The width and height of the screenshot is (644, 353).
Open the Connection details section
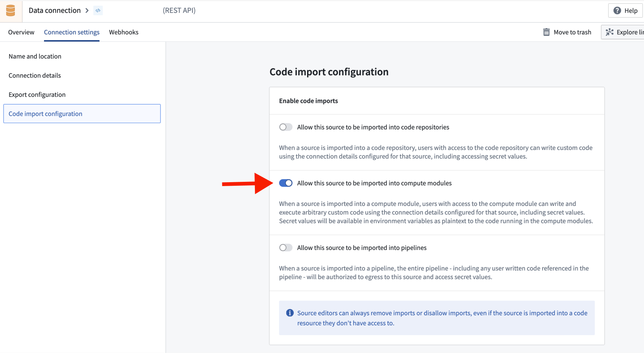(x=34, y=75)
